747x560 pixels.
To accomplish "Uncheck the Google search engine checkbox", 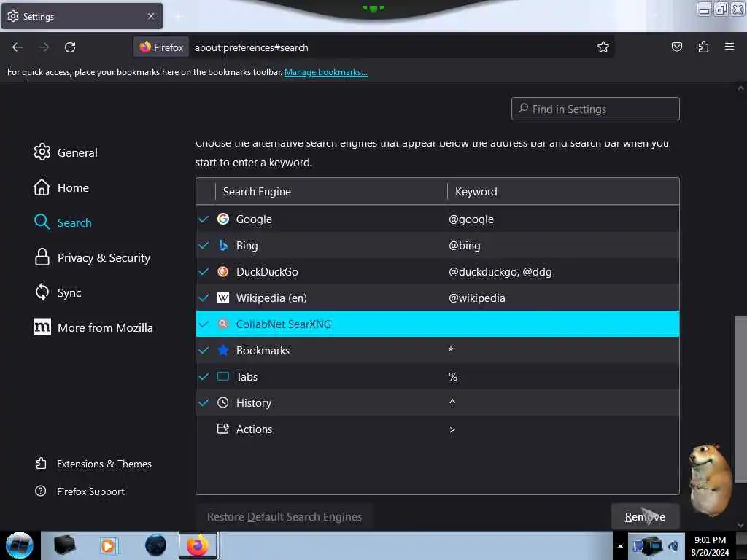I will [x=204, y=219].
